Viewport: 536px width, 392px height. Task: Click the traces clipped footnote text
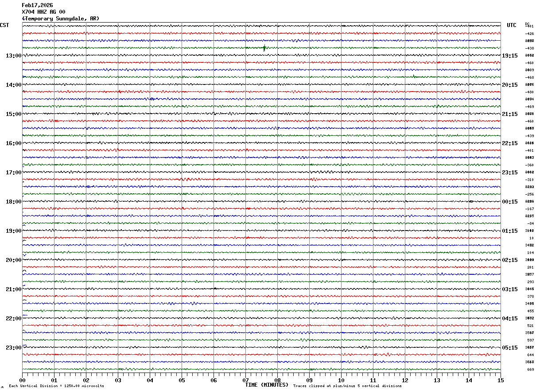coord(347,386)
